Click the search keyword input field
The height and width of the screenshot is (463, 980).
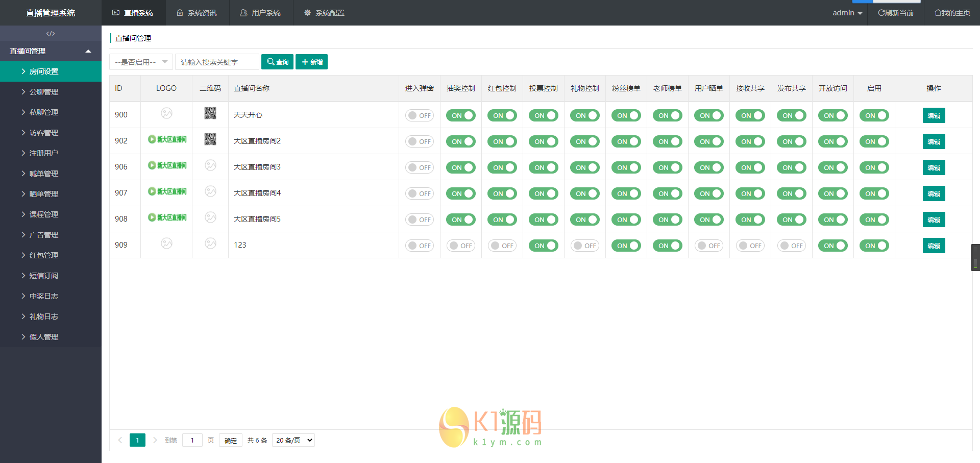(217, 62)
